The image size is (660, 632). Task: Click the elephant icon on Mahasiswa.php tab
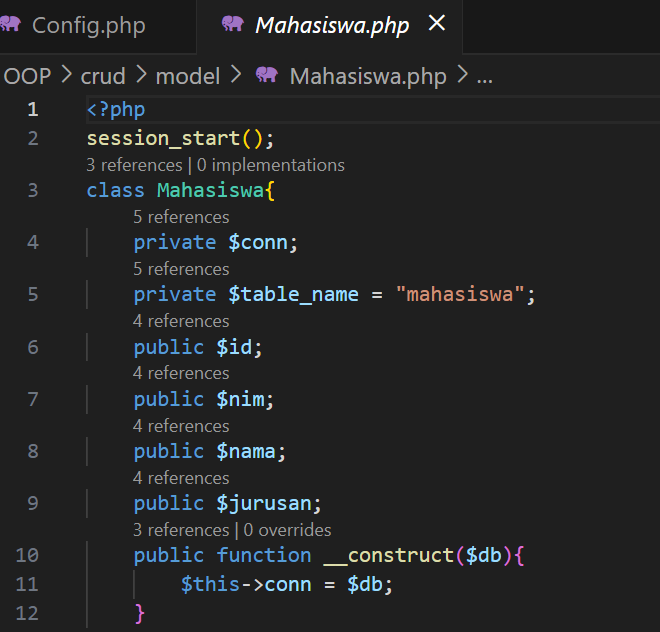pos(232,25)
